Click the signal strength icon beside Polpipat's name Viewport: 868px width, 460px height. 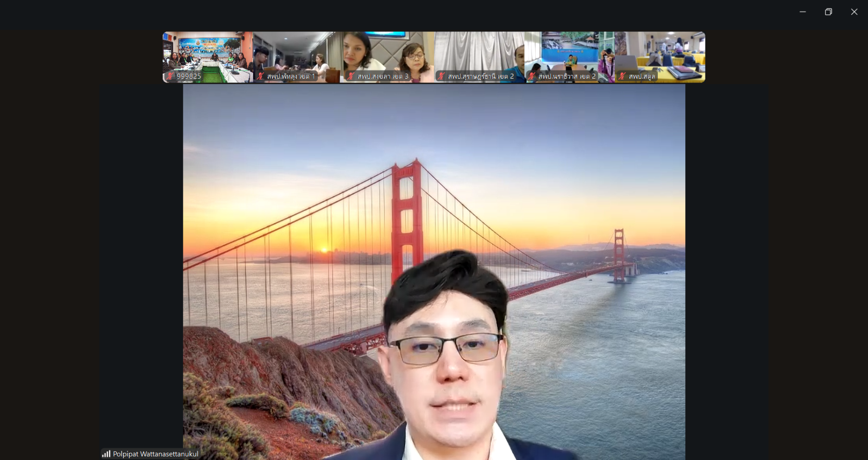(x=106, y=454)
